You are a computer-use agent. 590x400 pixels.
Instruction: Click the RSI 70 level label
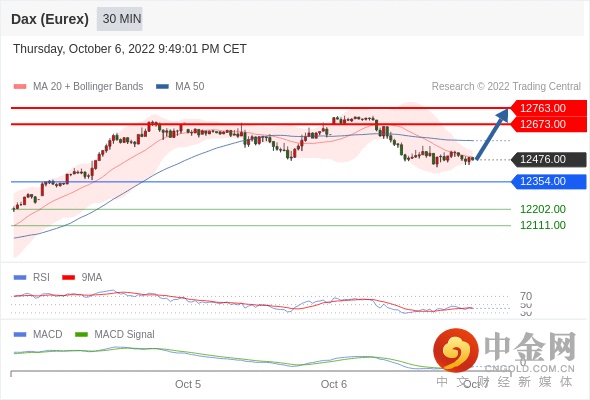tap(526, 296)
